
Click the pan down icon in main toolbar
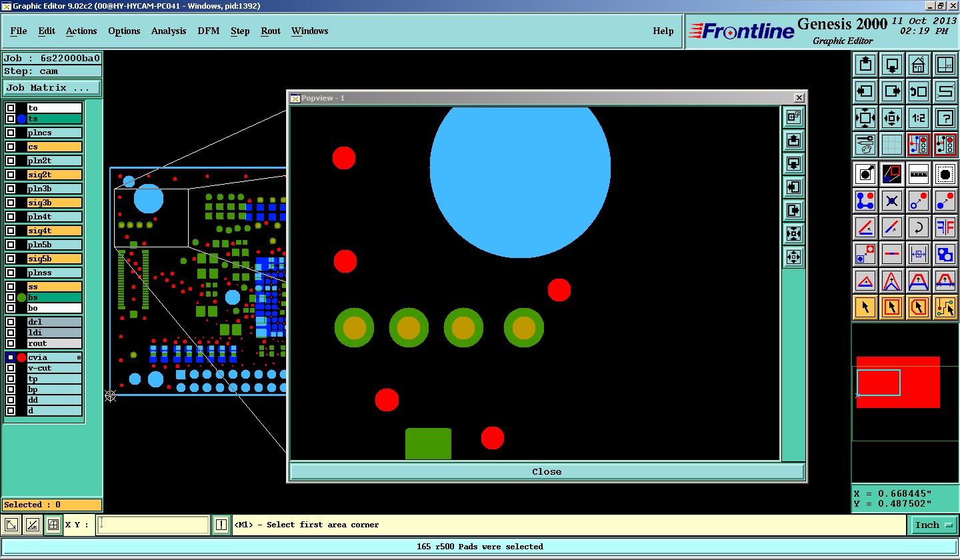pyautogui.click(x=892, y=65)
